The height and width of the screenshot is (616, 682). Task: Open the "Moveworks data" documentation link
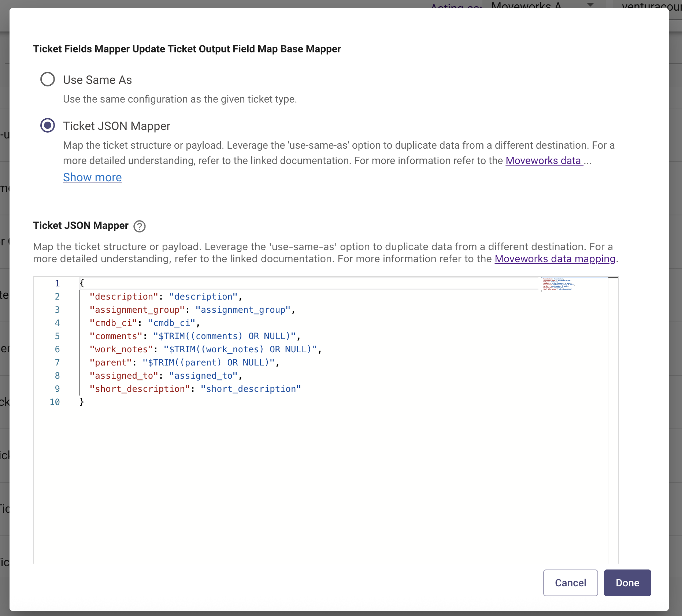544,160
